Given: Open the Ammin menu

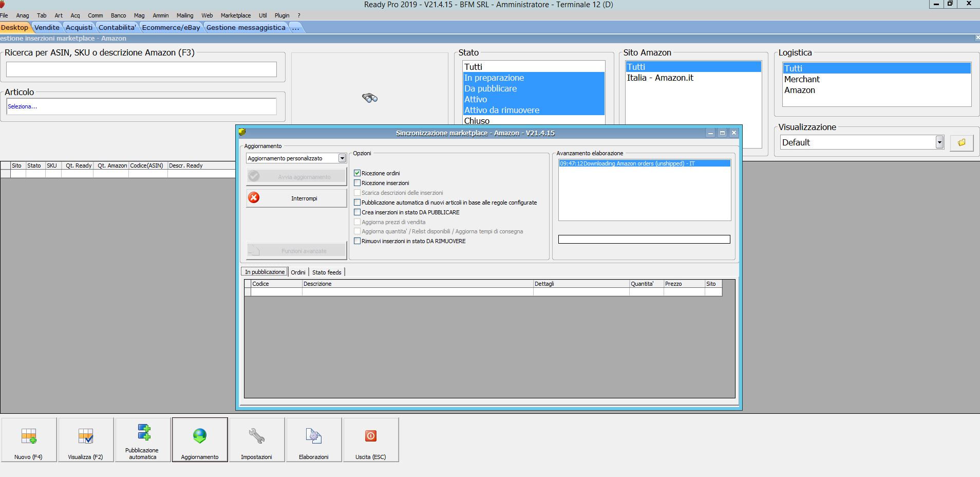Looking at the screenshot, I should (161, 15).
